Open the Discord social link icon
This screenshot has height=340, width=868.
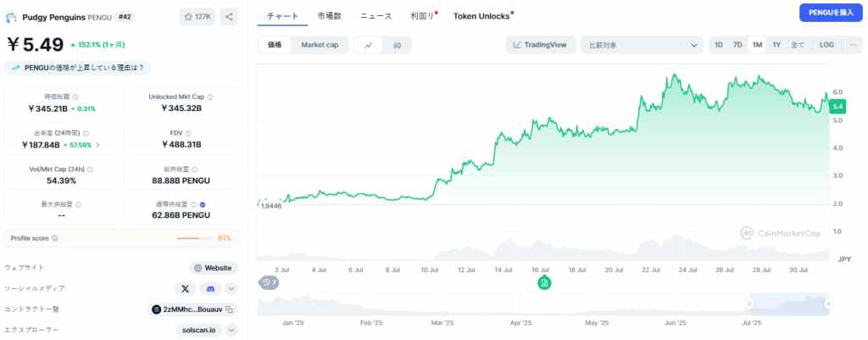pyautogui.click(x=210, y=289)
